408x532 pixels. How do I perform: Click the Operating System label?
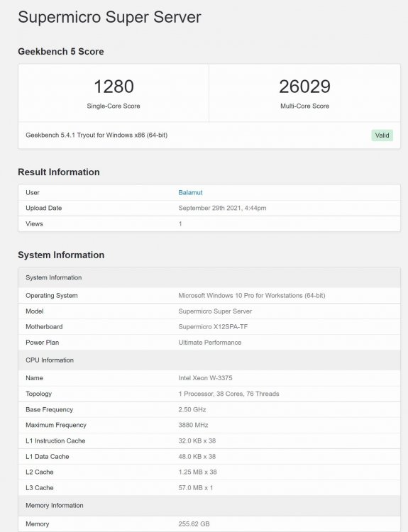(x=52, y=296)
